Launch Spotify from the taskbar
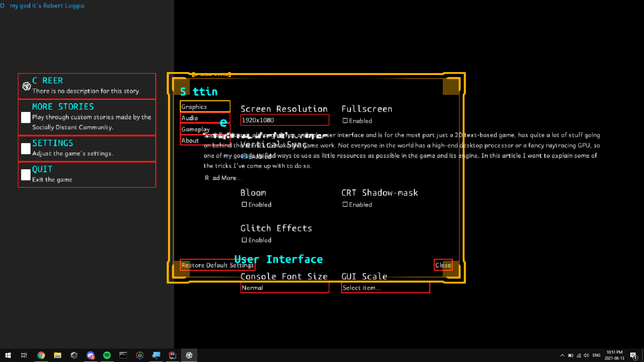Image resolution: width=644 pixels, height=362 pixels. click(x=107, y=355)
